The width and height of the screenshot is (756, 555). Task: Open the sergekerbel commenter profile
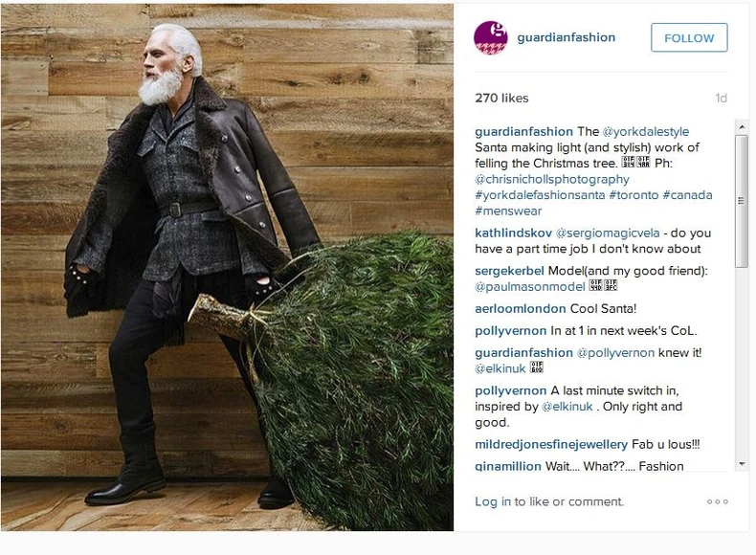pyautogui.click(x=509, y=271)
